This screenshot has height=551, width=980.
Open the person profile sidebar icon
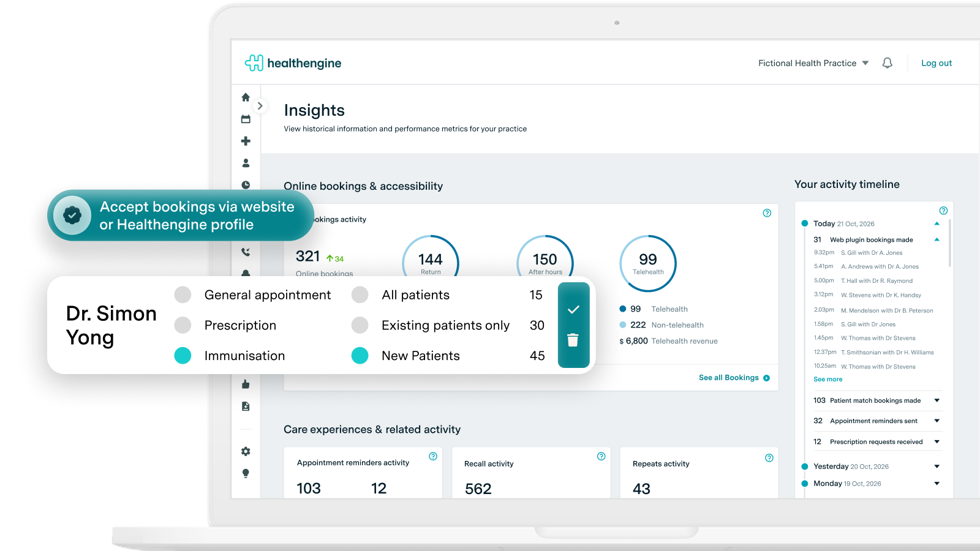(x=246, y=163)
